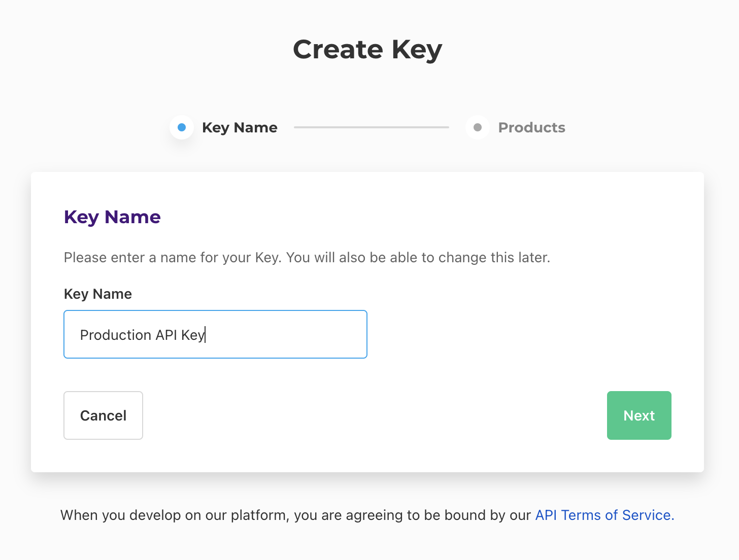Click the Key Name label above the input
The width and height of the screenshot is (739, 560).
(98, 294)
